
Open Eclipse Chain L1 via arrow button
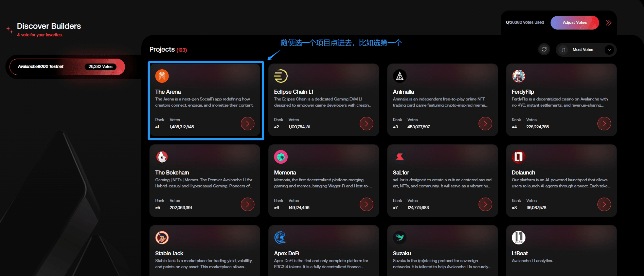point(366,124)
